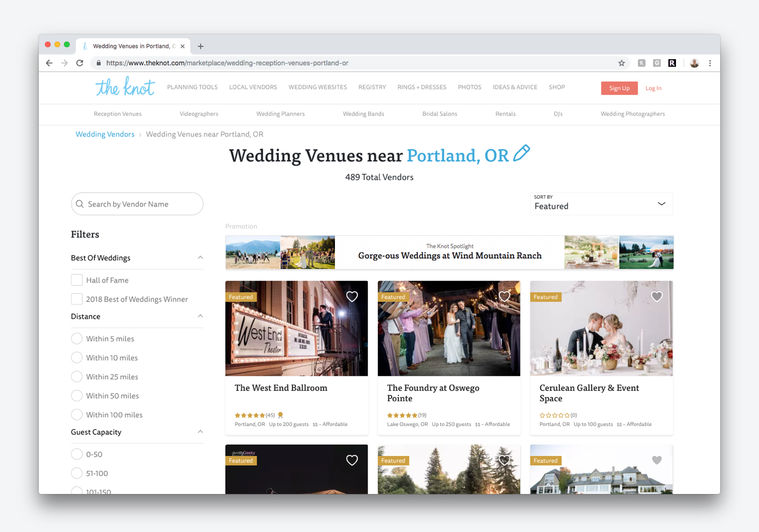
Task: Edit the Portland, OR location with pencil
Action: [x=522, y=153]
